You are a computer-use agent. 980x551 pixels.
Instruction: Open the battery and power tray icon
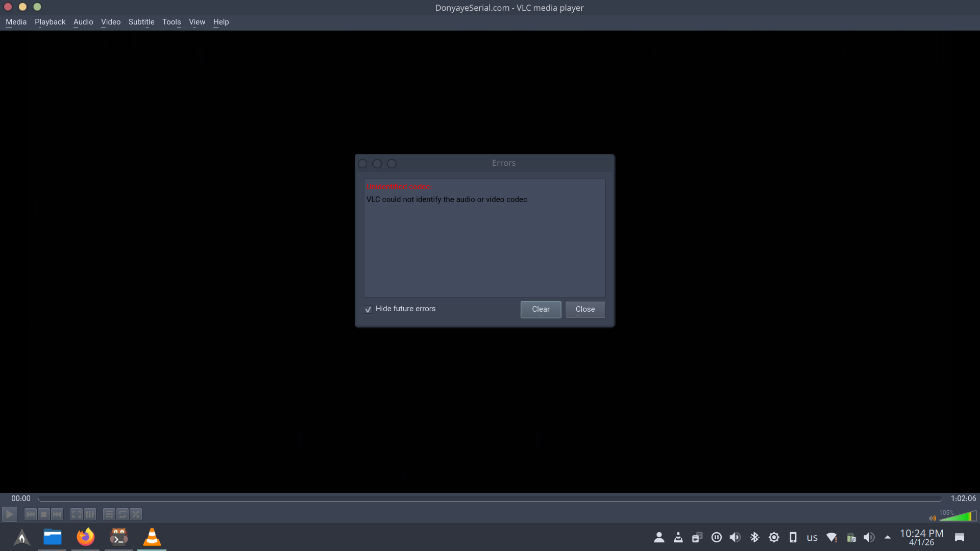click(x=851, y=537)
